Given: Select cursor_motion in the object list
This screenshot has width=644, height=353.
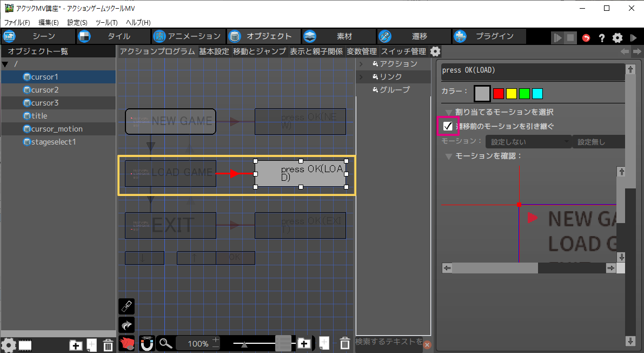Looking at the screenshot, I should [57, 129].
